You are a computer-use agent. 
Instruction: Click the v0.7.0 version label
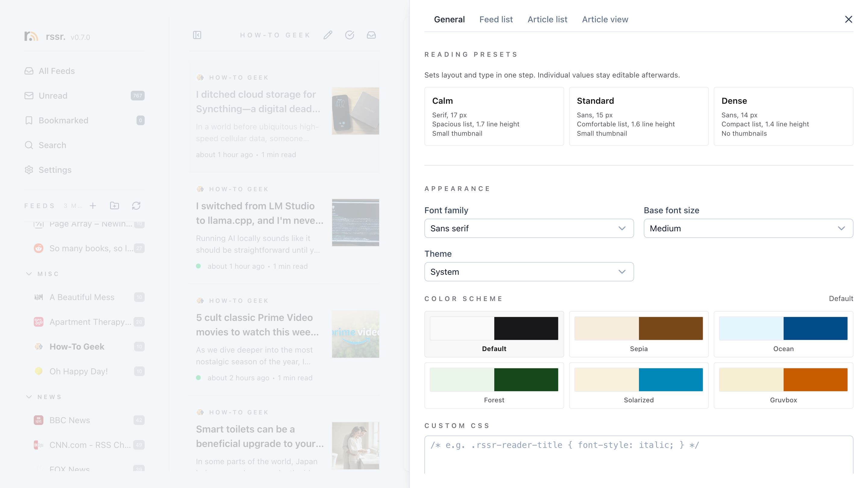tap(80, 37)
